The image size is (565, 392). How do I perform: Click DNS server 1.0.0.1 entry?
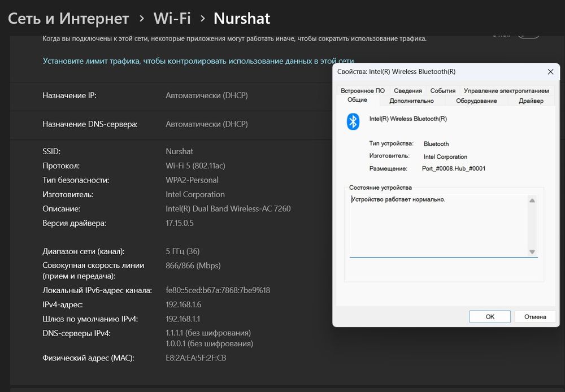tap(209, 344)
